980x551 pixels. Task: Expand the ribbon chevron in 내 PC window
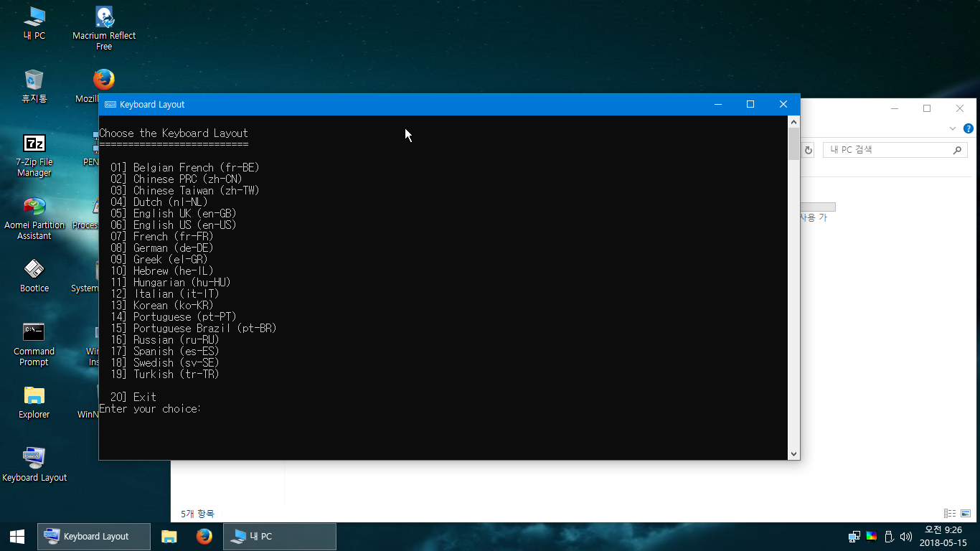pyautogui.click(x=953, y=128)
